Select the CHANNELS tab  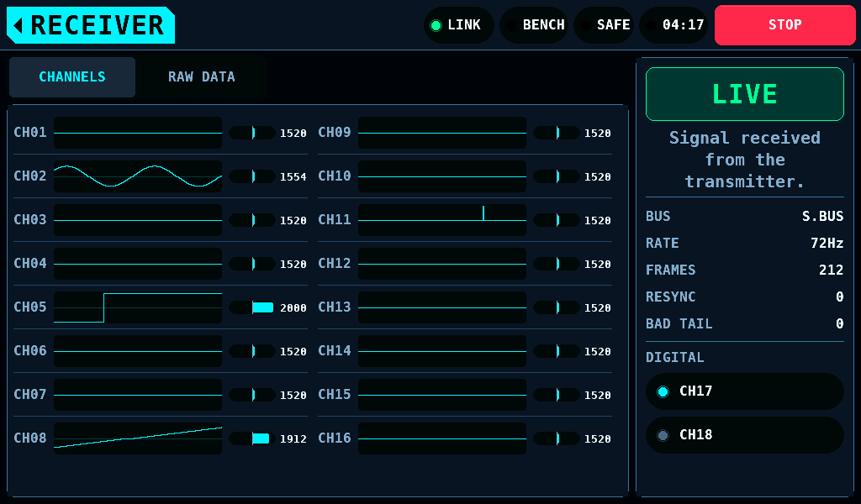(x=72, y=77)
